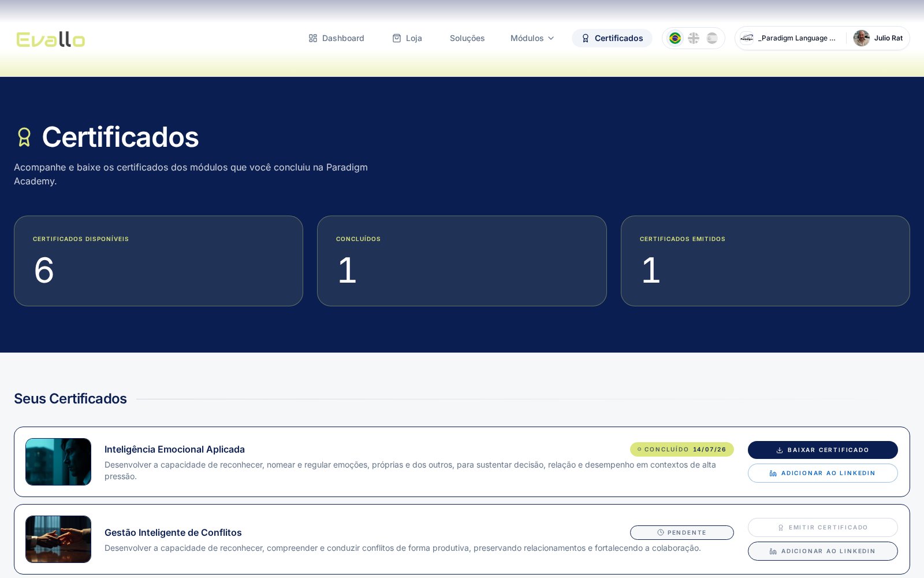Click LinkedIn icon in Gestão de Conflitos row
924x578 pixels.
[x=773, y=551]
